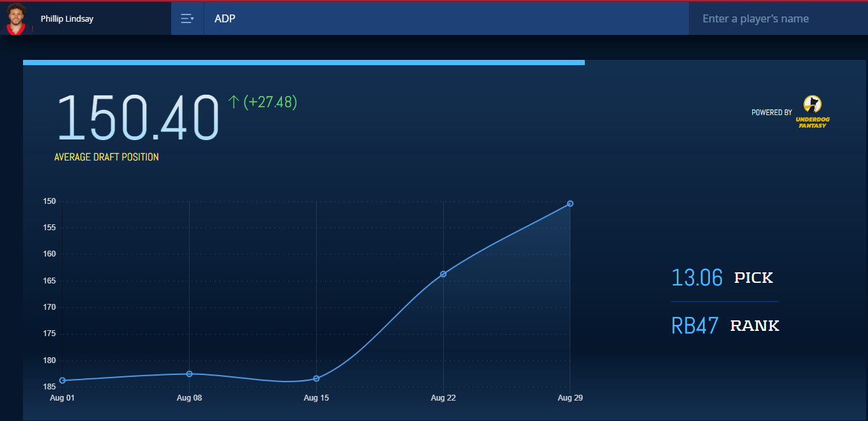The width and height of the screenshot is (868, 421).
Task: Click the green upward trend arrow
Action: point(233,102)
